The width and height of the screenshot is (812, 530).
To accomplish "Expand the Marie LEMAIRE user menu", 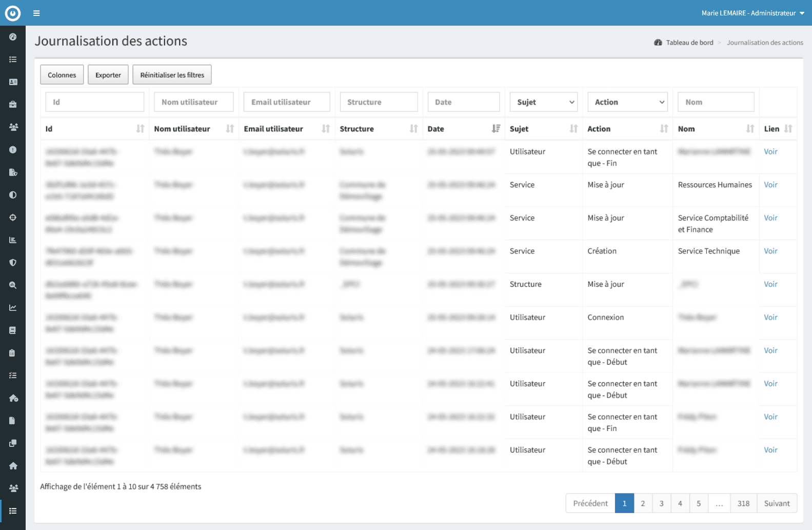I will click(x=752, y=13).
